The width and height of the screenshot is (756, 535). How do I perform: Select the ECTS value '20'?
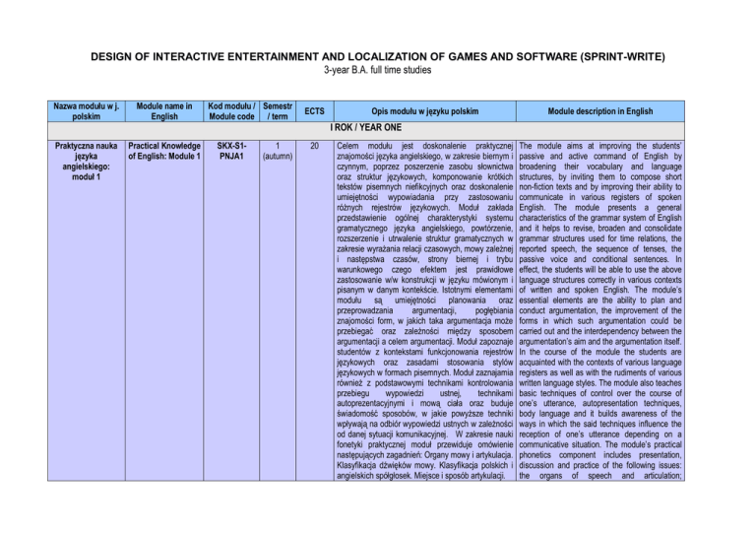[x=315, y=148]
